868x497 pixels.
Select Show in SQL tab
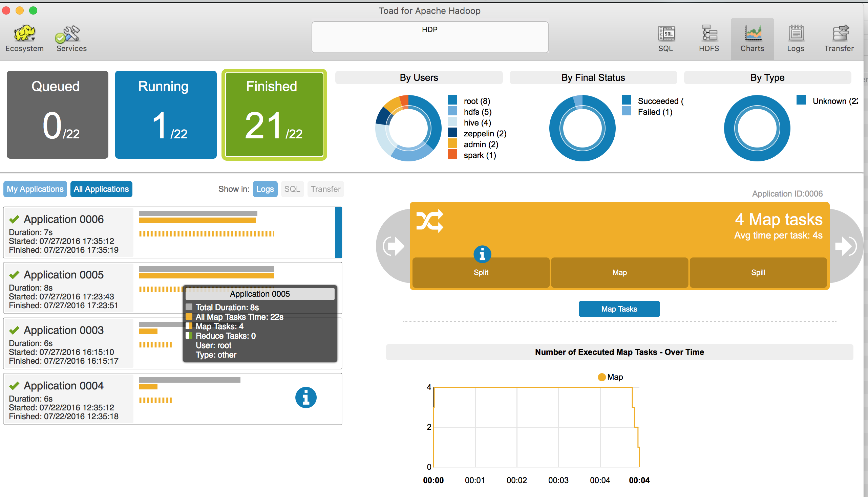[292, 189]
